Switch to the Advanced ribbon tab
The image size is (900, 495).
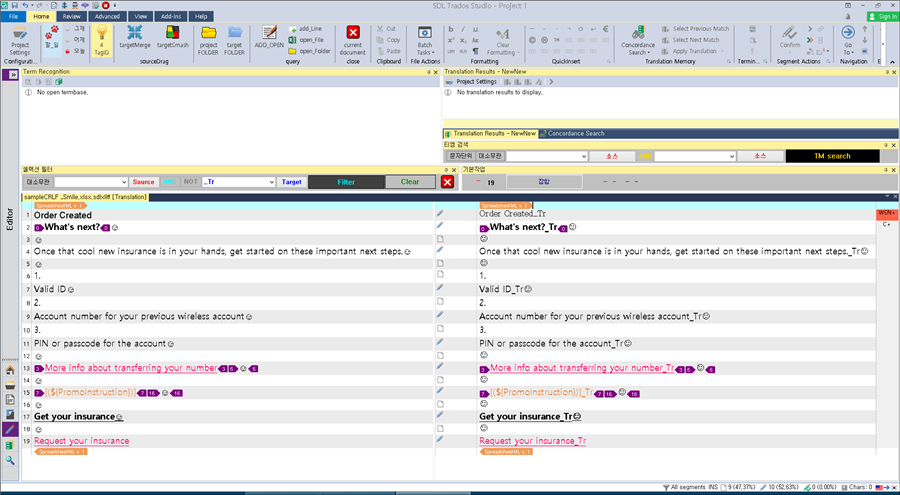coord(107,17)
